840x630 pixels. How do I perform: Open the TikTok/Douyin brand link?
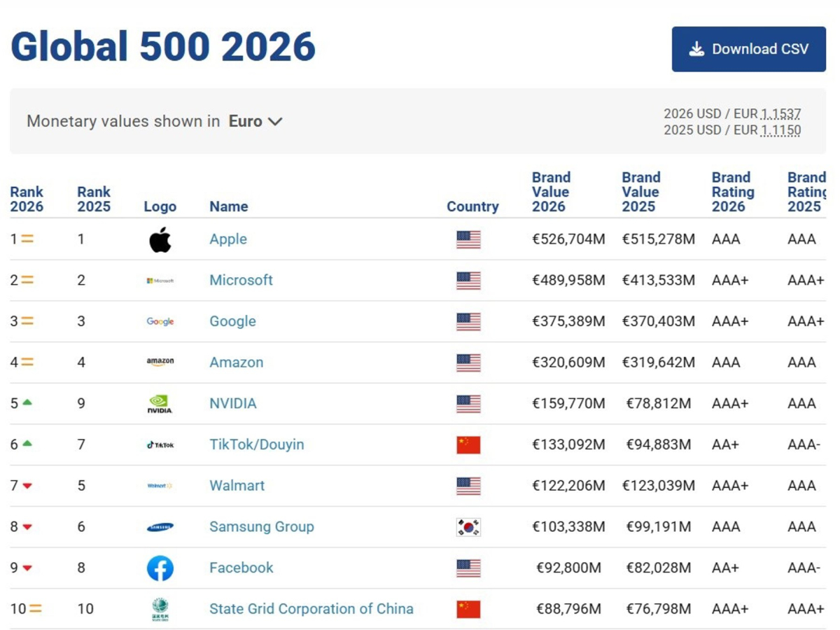click(x=256, y=444)
